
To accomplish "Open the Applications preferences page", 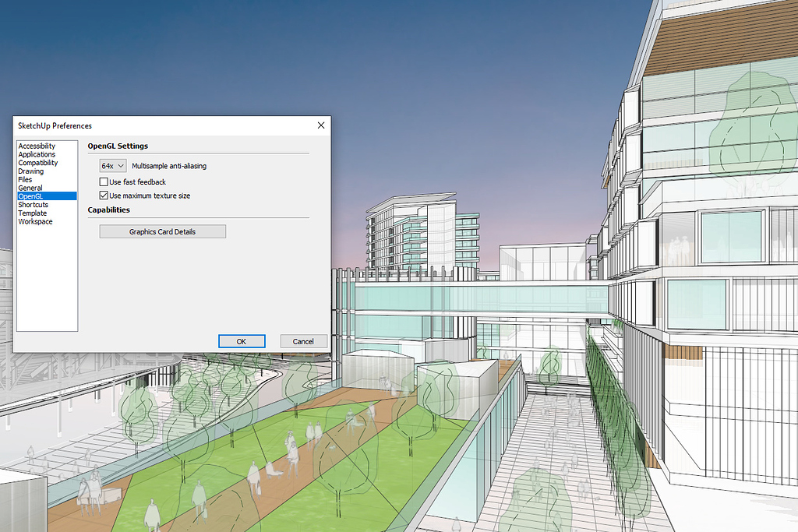I will 37,154.
